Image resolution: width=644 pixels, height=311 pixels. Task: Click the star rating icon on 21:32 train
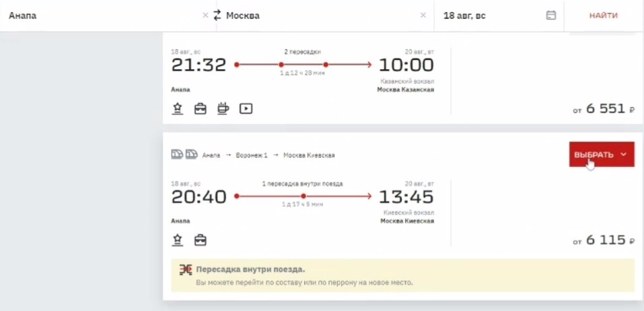tap(178, 108)
